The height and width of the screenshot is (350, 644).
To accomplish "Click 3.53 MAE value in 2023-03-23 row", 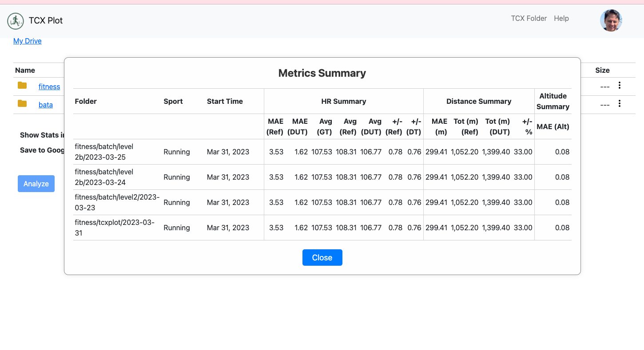I will point(276,202).
